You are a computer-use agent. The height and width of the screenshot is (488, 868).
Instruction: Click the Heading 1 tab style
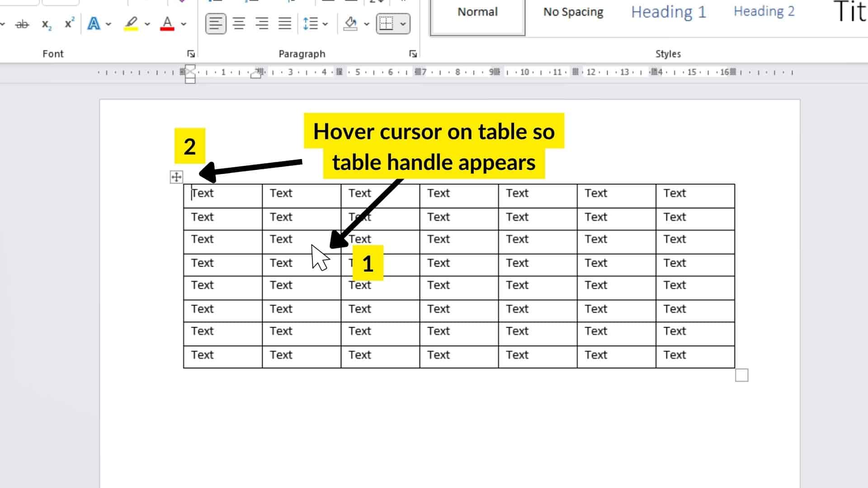click(669, 11)
